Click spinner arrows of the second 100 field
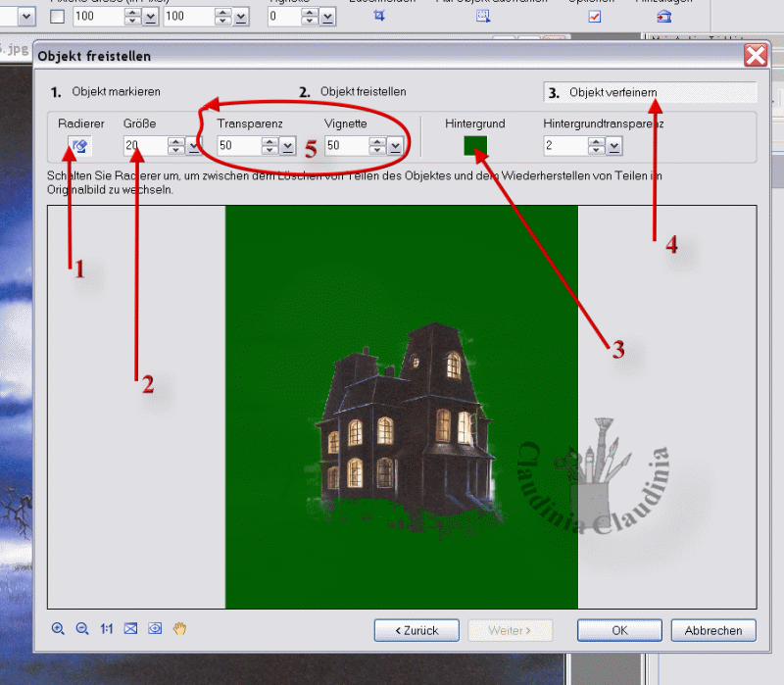The height and width of the screenshot is (685, 784). click(x=223, y=17)
